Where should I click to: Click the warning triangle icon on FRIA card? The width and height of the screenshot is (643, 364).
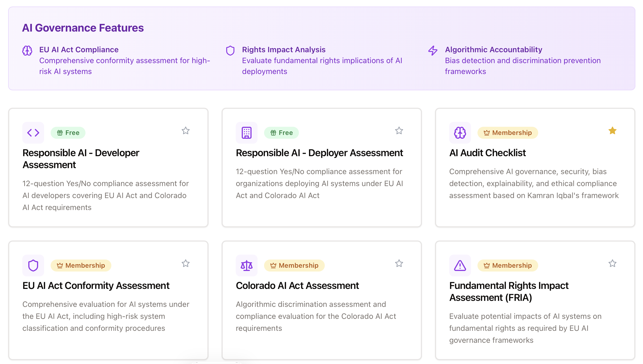pos(460,266)
